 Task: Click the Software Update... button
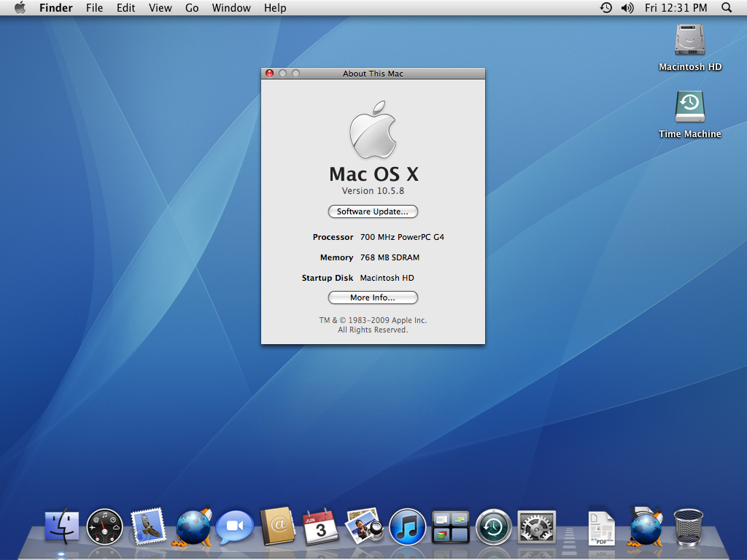373,211
